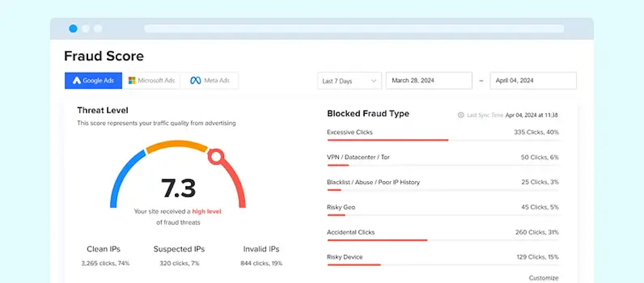Click the Meta Ads infinity logo

point(195,80)
